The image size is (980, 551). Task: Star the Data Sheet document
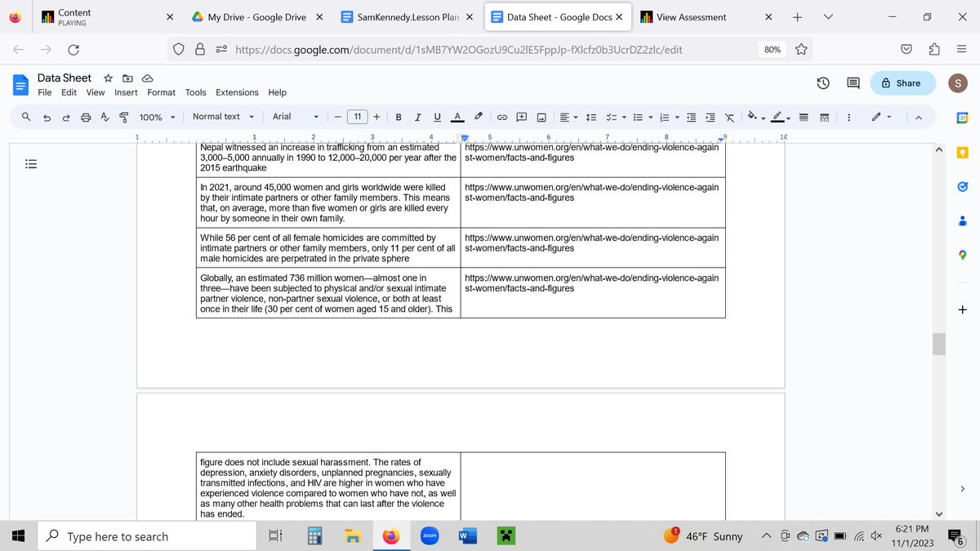tap(108, 78)
